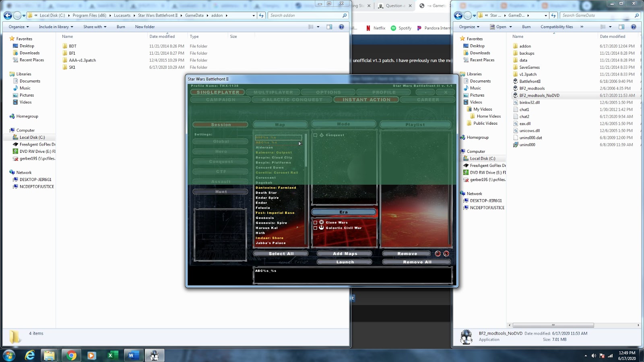The image size is (644, 362).
Task: Select the unins000.dat file icon
Action: tap(515, 138)
